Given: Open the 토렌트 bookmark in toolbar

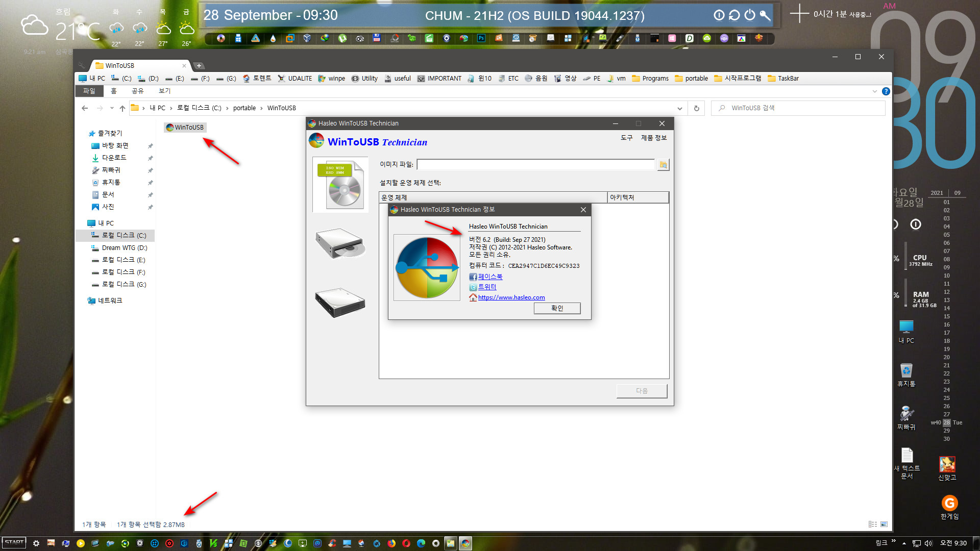Looking at the screenshot, I should [x=257, y=79].
